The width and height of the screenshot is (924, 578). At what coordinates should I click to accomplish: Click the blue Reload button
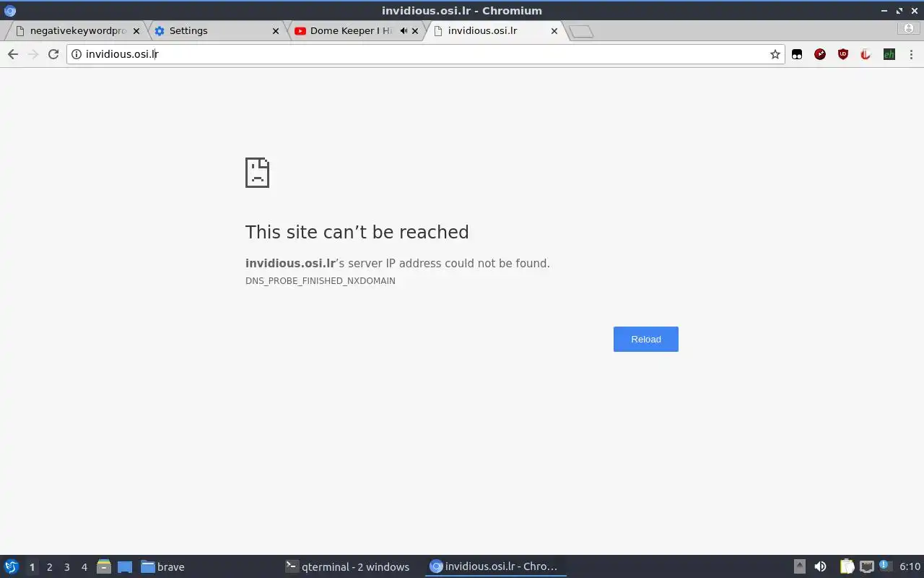pos(646,340)
